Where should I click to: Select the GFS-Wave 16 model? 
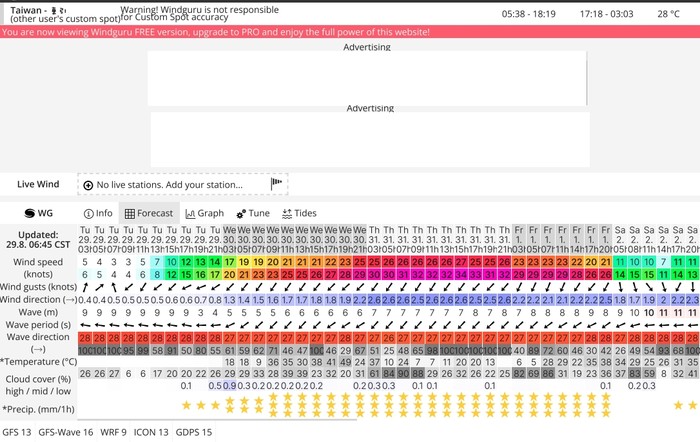click(x=66, y=432)
